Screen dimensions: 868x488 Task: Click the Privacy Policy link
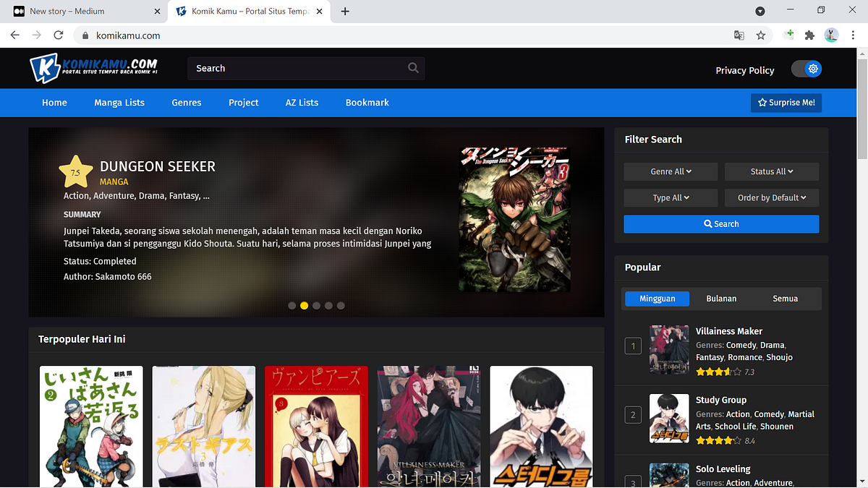(x=745, y=70)
